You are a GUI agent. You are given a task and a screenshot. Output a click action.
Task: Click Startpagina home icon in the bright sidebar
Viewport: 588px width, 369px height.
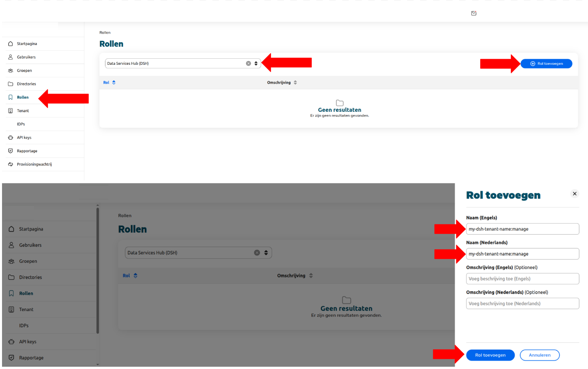point(11,44)
